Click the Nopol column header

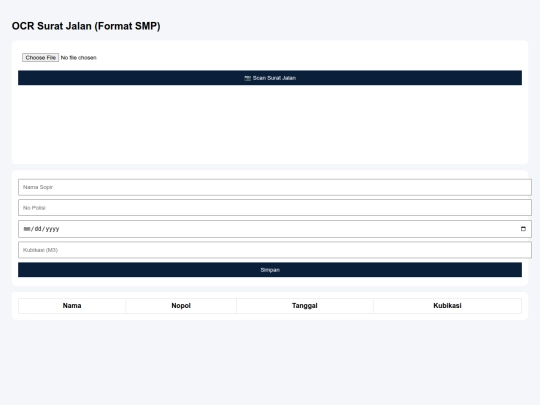click(181, 306)
